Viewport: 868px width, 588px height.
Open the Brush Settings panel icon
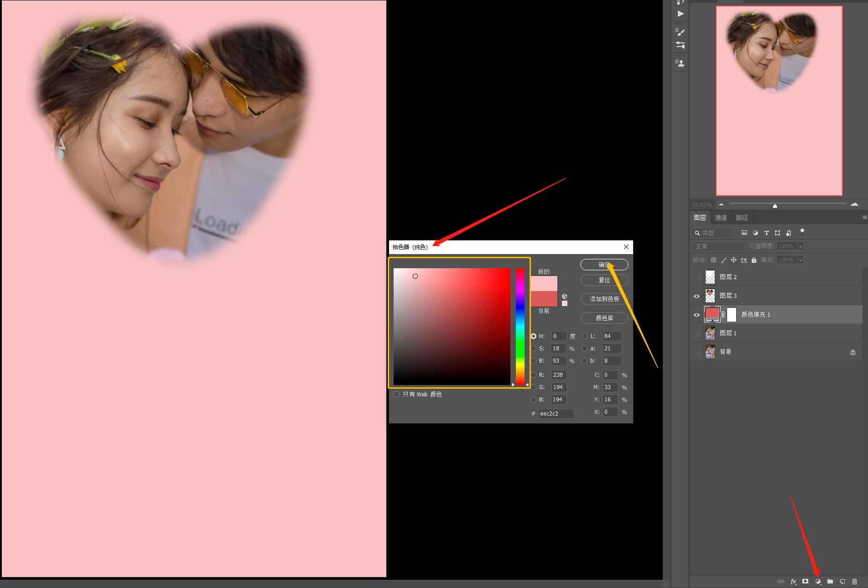[680, 32]
